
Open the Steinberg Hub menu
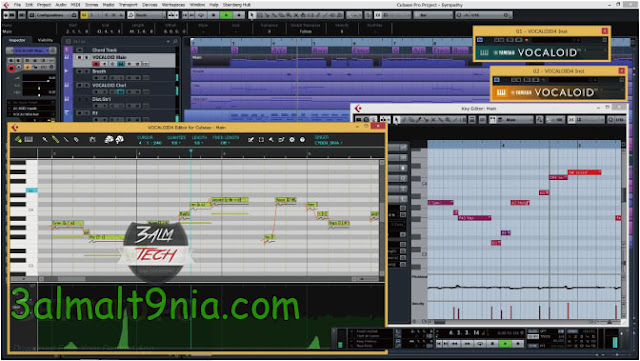pyautogui.click(x=237, y=5)
